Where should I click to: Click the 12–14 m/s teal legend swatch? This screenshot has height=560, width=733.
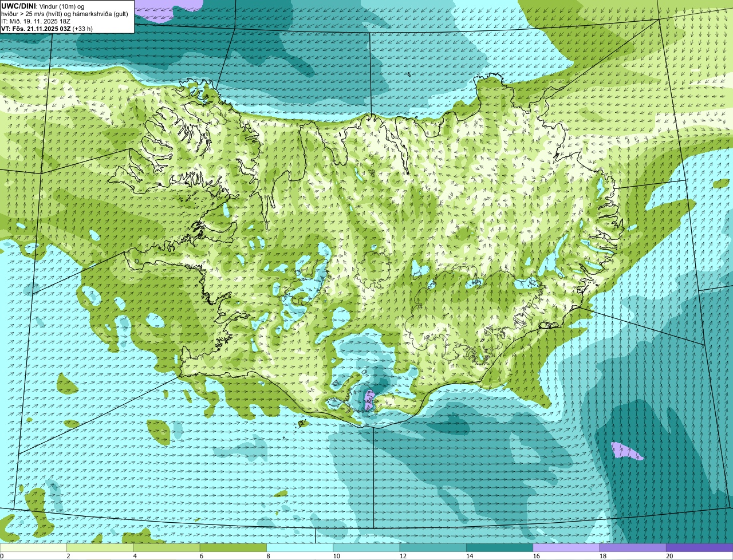point(433,548)
